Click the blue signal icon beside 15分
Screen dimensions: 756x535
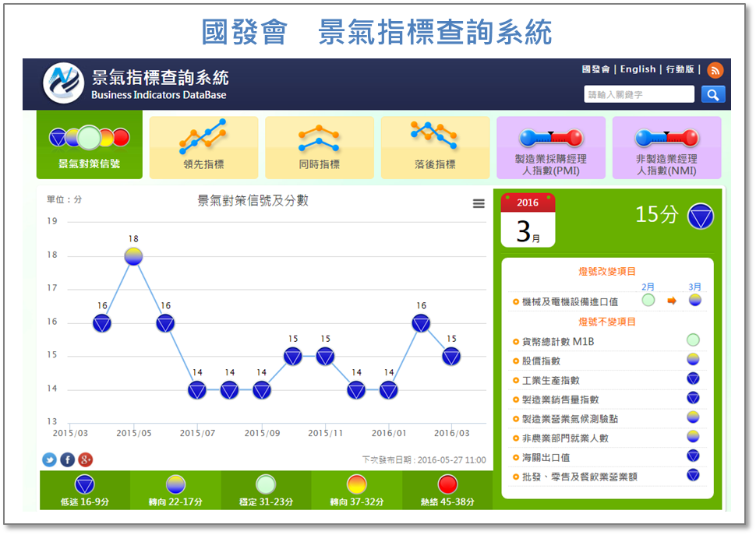[700, 216]
